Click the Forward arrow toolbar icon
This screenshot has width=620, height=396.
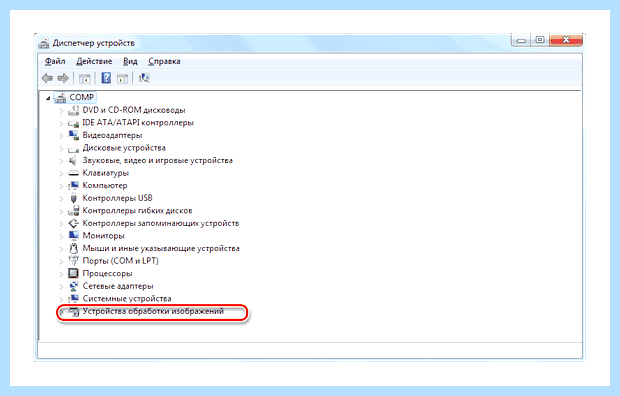(63, 78)
